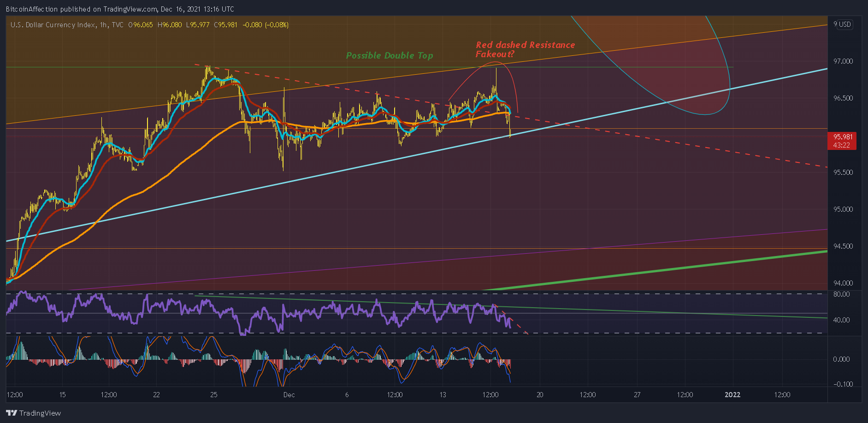
Task: Click the '27' date on time axis
Action: coord(637,395)
